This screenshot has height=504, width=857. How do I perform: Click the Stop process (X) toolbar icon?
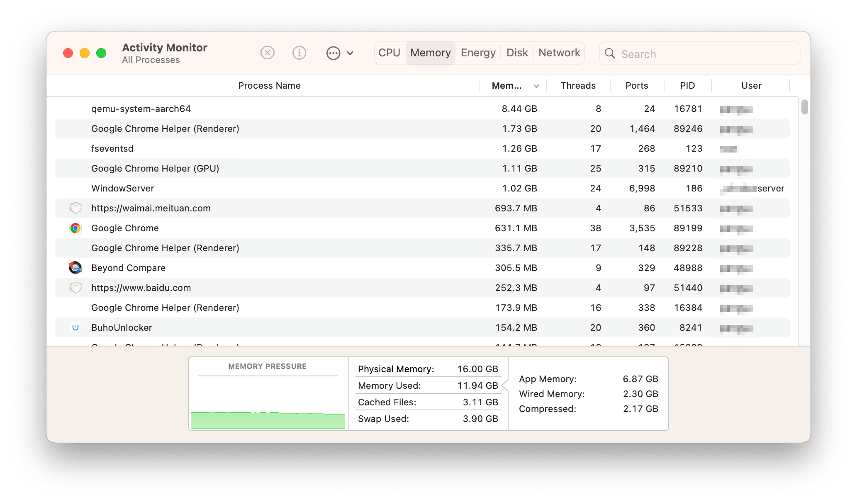[x=267, y=53]
